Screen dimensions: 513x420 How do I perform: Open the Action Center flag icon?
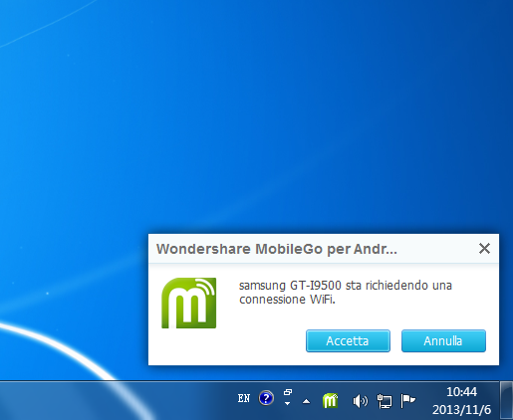point(407,401)
